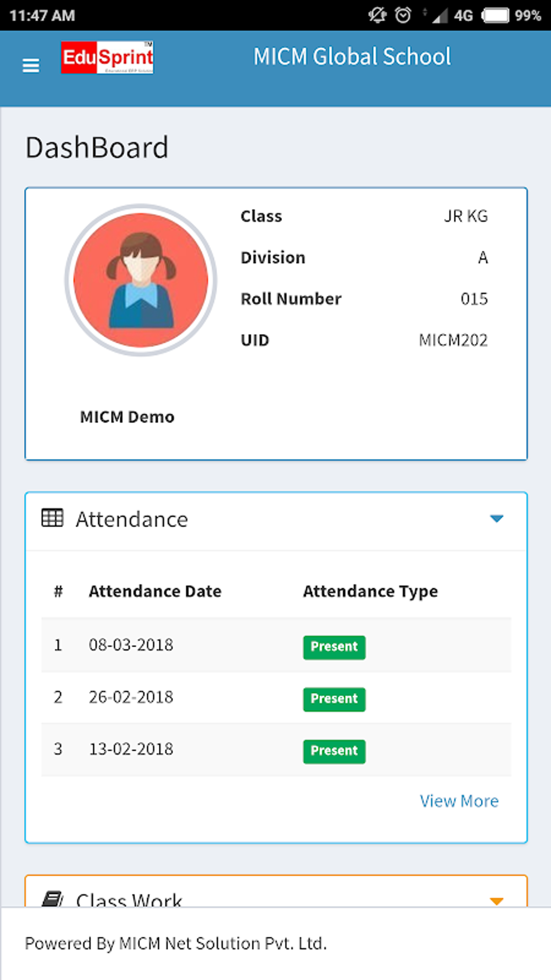Image resolution: width=551 pixels, height=980 pixels.
Task: Collapse the Attendance panel arrow
Action: [496, 519]
